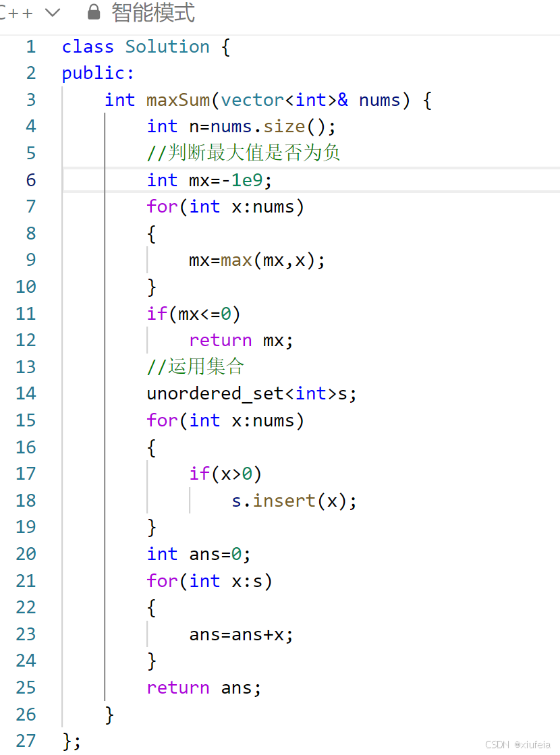Image resolution: width=560 pixels, height=755 pixels.
Task: Click line number 14 in gutter
Action: 26,393
